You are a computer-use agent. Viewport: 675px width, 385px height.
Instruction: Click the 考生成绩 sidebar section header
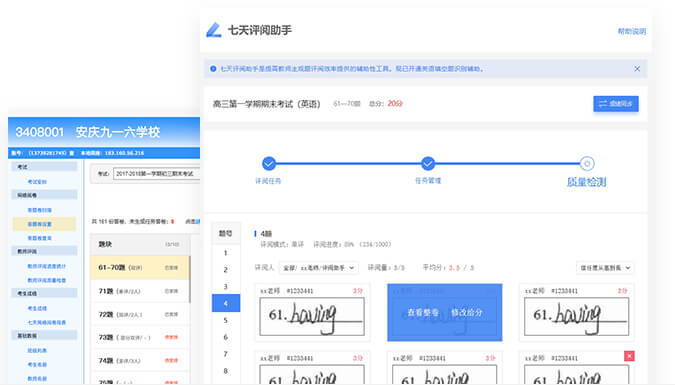tap(44, 293)
